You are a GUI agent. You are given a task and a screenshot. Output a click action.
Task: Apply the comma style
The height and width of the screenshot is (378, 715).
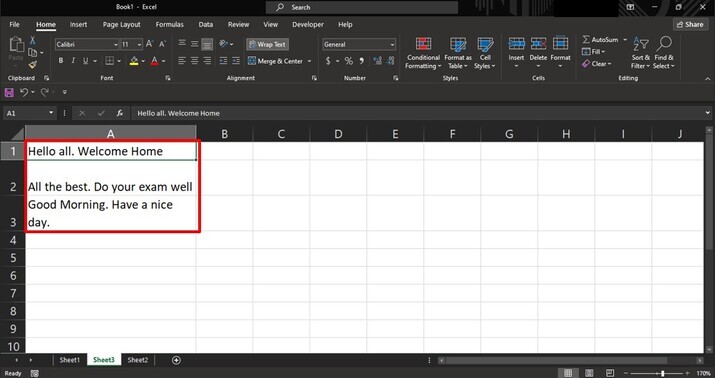(x=362, y=61)
